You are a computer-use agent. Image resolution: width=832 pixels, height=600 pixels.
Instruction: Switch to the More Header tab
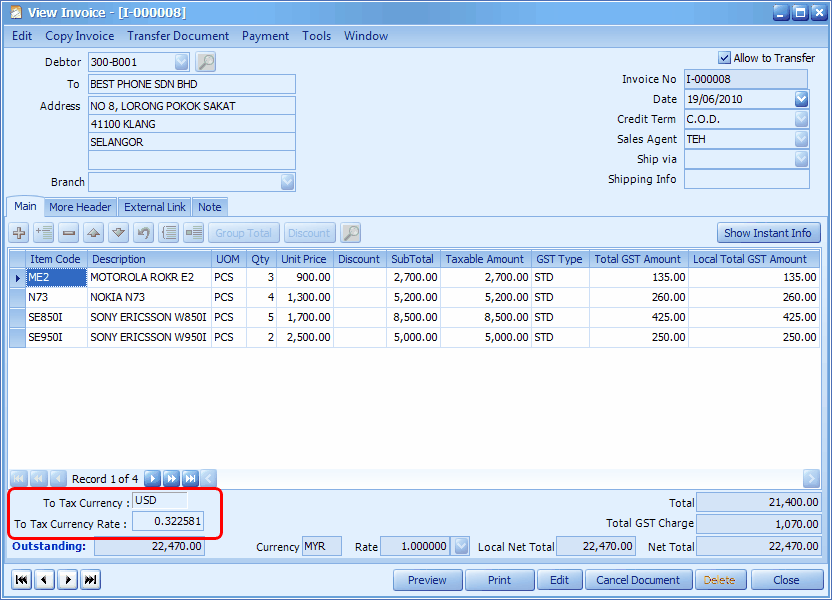coord(80,207)
